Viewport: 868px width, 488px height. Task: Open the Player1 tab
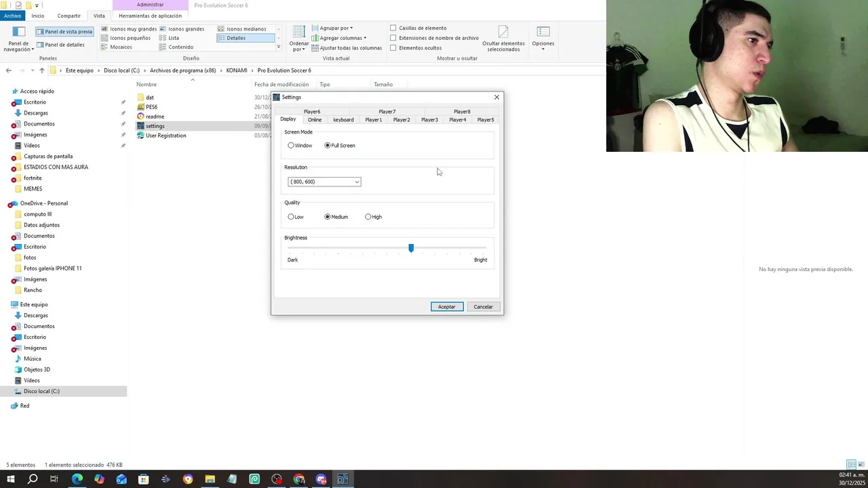tap(374, 120)
